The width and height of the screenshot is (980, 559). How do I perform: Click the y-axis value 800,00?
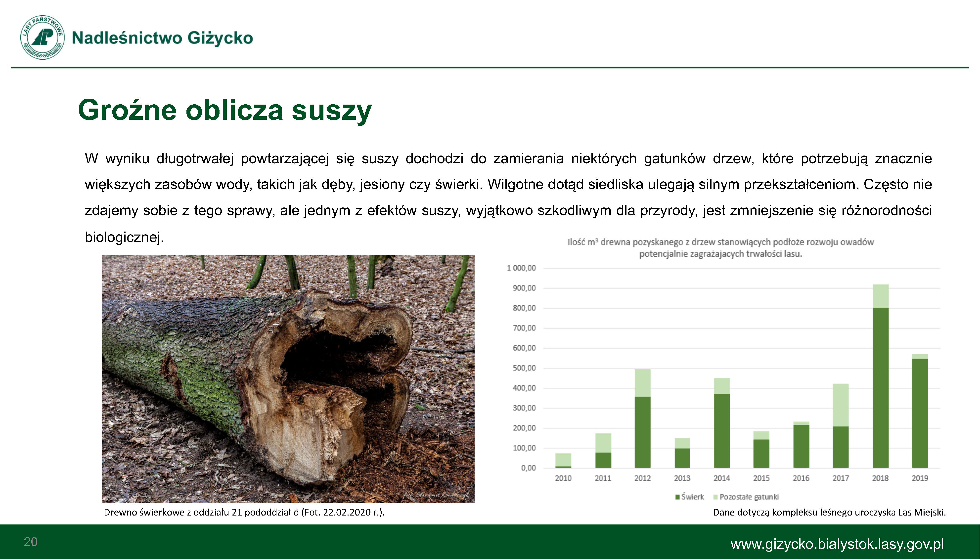coord(524,308)
